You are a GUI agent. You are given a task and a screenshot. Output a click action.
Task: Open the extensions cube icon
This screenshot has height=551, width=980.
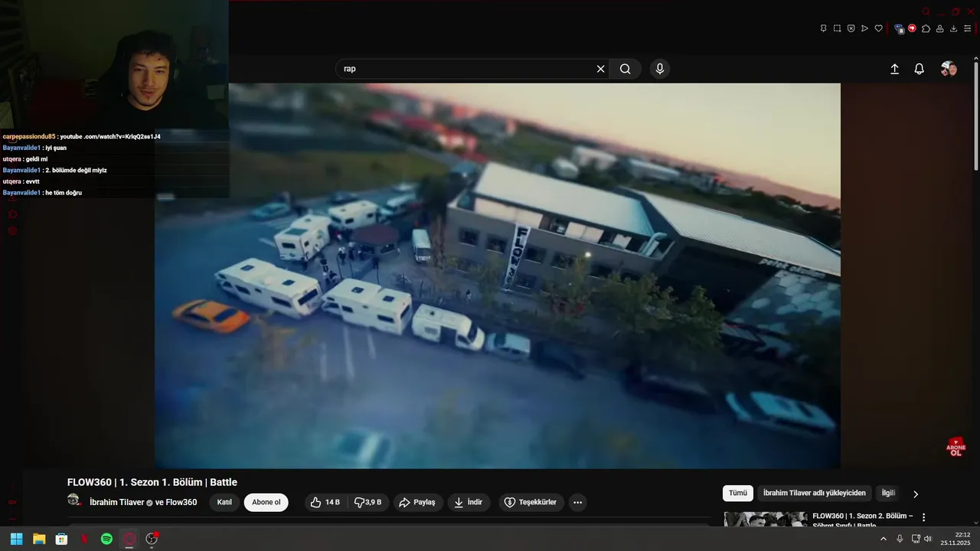tap(926, 28)
